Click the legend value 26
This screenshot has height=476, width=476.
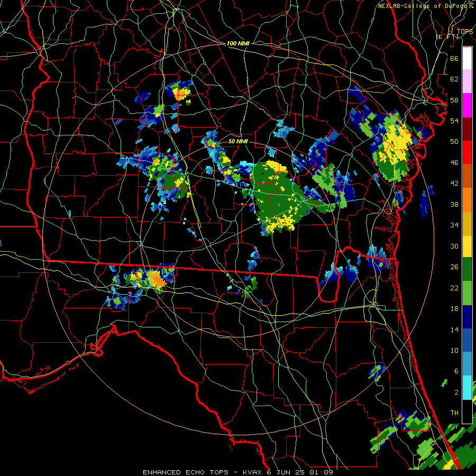point(454,267)
